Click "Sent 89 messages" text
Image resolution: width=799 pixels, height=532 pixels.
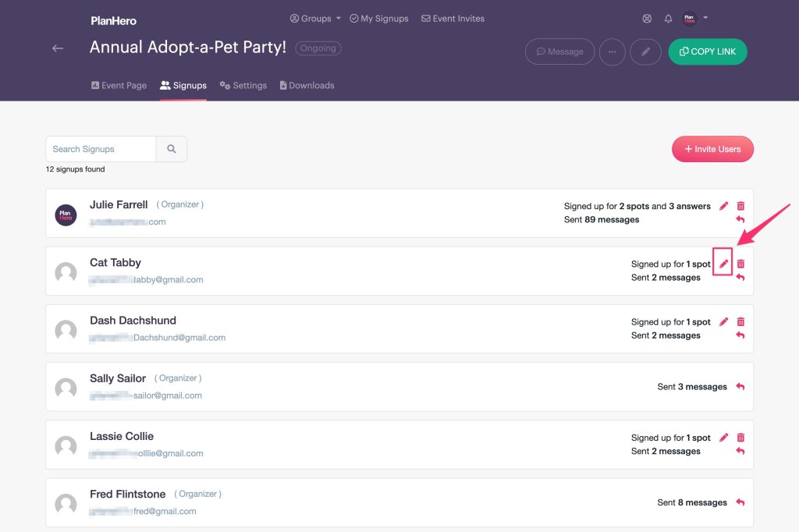point(602,220)
